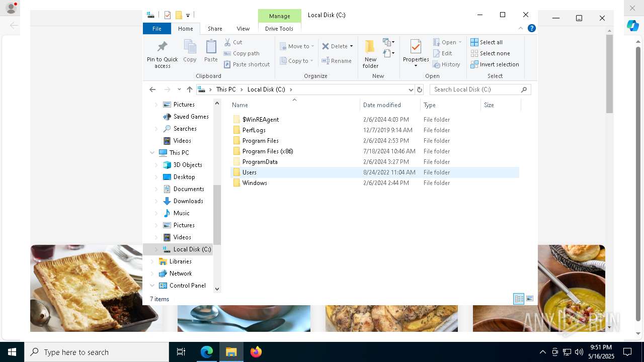Viewport: 644px width, 362px height.
Task: Switch to the Share ribbon tab
Action: click(x=215, y=29)
